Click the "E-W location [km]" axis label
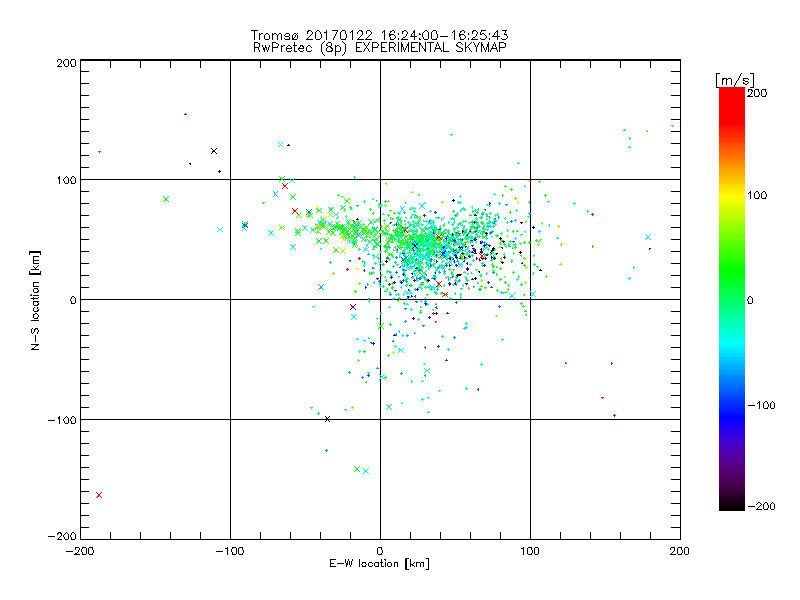This screenshot has width=800, height=600. (x=379, y=564)
